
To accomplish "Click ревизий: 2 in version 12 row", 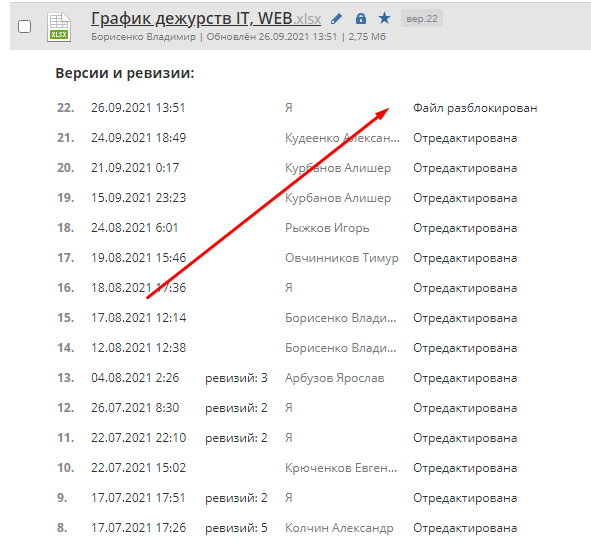I will (x=236, y=408).
